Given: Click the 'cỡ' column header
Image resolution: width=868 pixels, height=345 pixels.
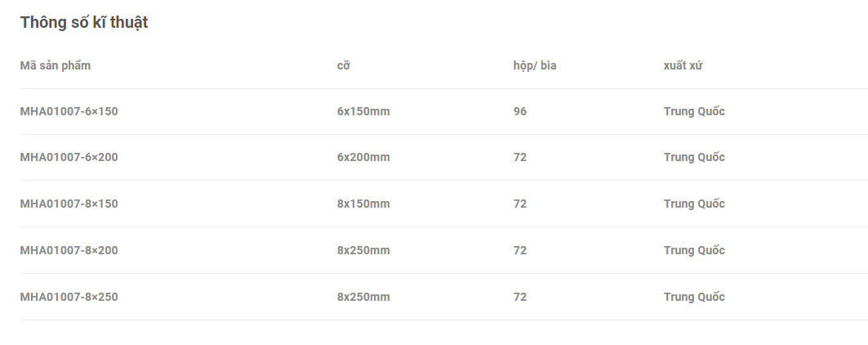Looking at the screenshot, I should (343, 65).
